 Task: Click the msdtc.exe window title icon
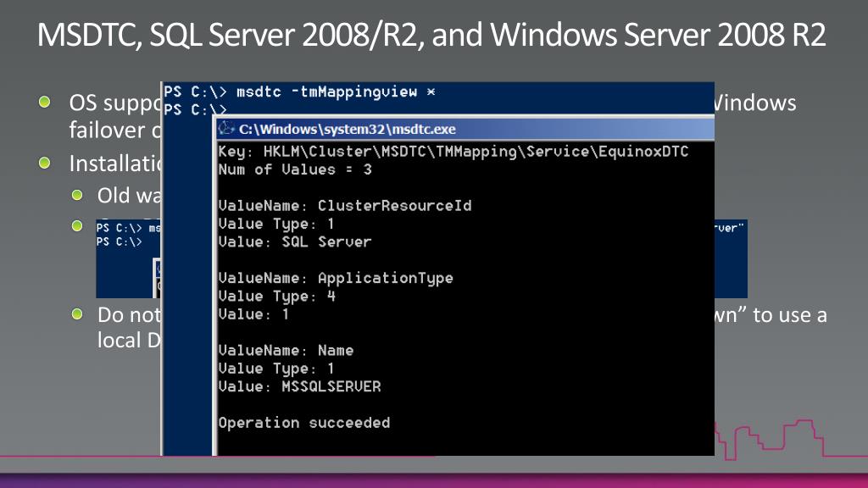(x=225, y=129)
